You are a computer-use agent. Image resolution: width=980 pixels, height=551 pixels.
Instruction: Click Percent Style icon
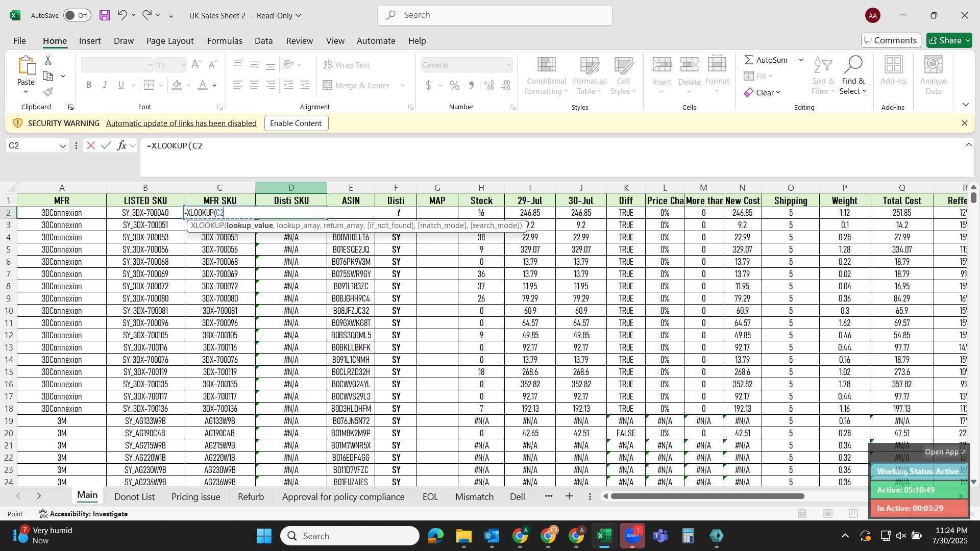[x=454, y=85]
